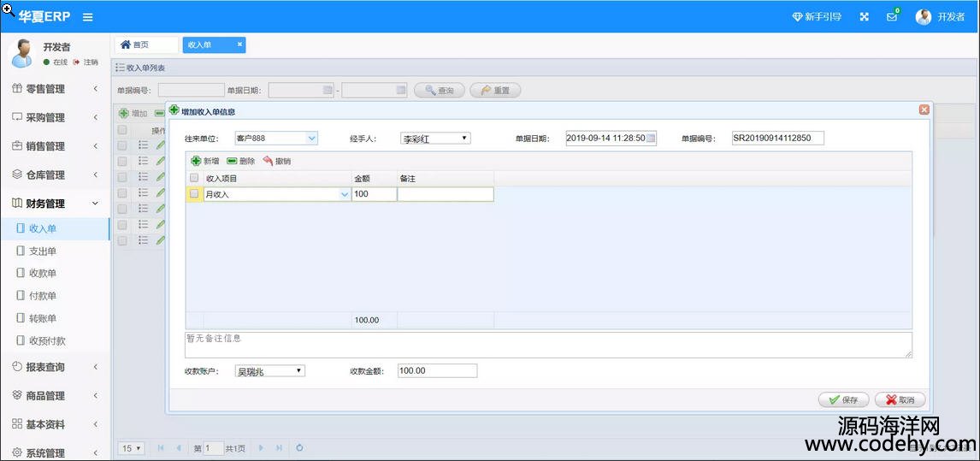Click the list icon in the first background row
Image resolution: width=980 pixels, height=461 pixels.
[x=143, y=145]
